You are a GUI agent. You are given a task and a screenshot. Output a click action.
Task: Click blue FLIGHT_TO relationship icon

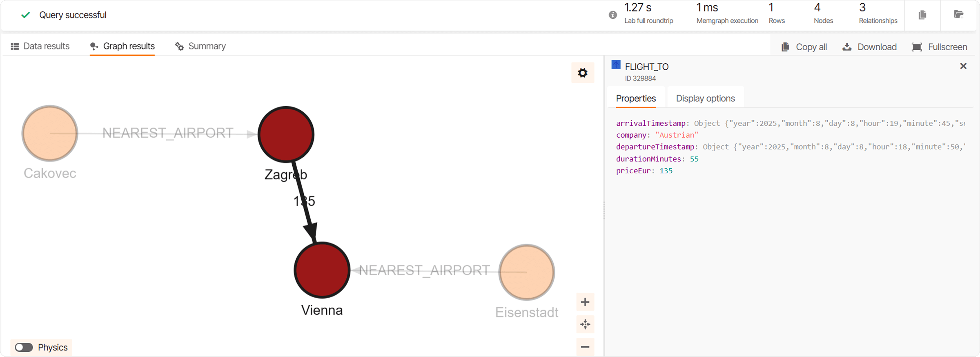tap(616, 65)
